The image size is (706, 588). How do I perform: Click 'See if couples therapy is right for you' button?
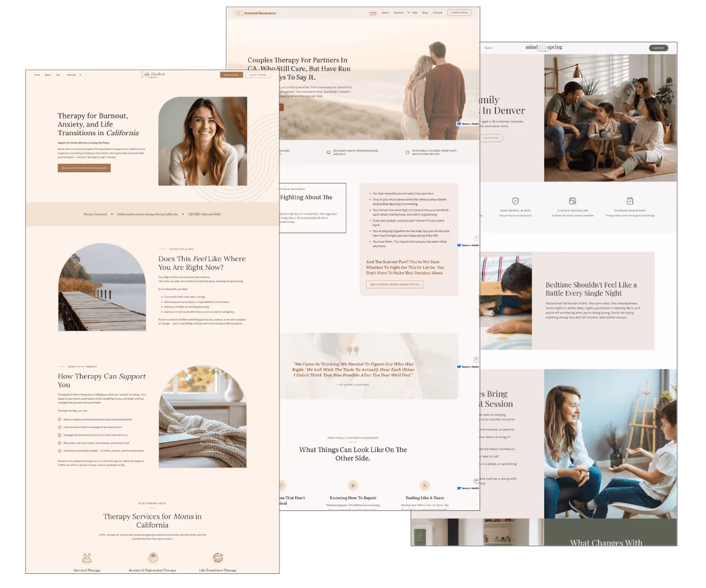[x=395, y=285]
